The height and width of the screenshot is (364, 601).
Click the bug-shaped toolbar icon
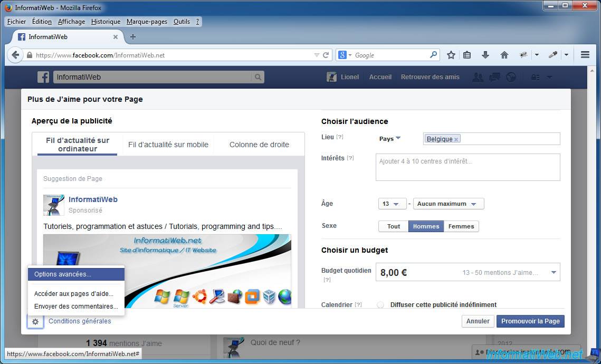(523, 55)
